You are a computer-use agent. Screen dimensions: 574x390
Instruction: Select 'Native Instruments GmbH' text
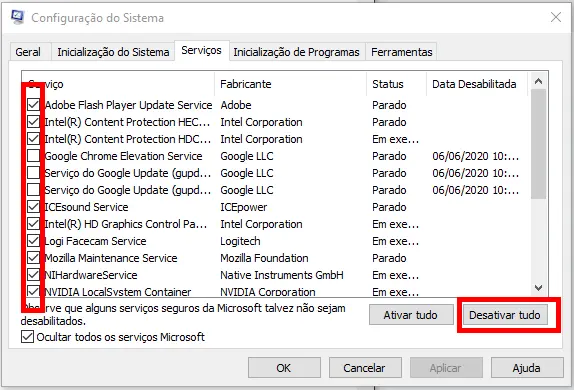[x=282, y=275]
